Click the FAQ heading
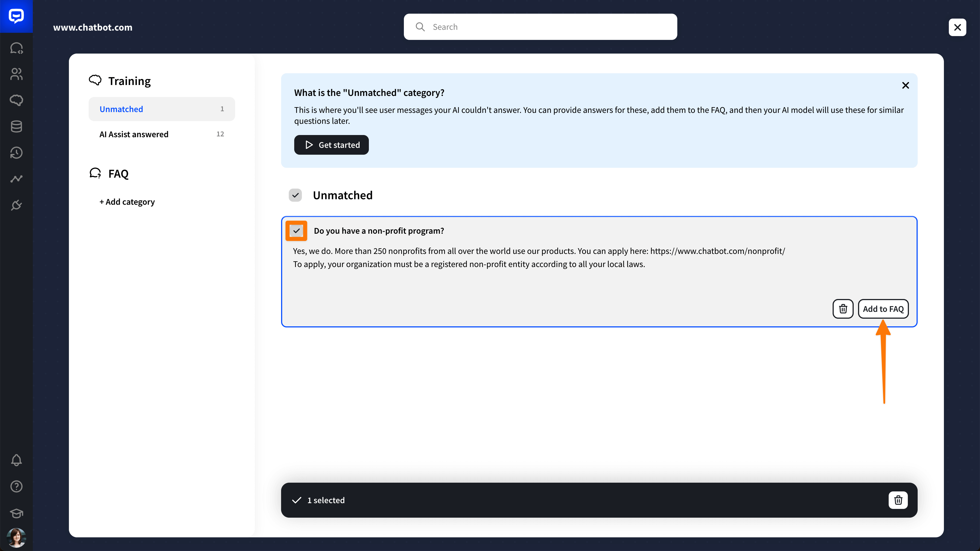 [118, 174]
